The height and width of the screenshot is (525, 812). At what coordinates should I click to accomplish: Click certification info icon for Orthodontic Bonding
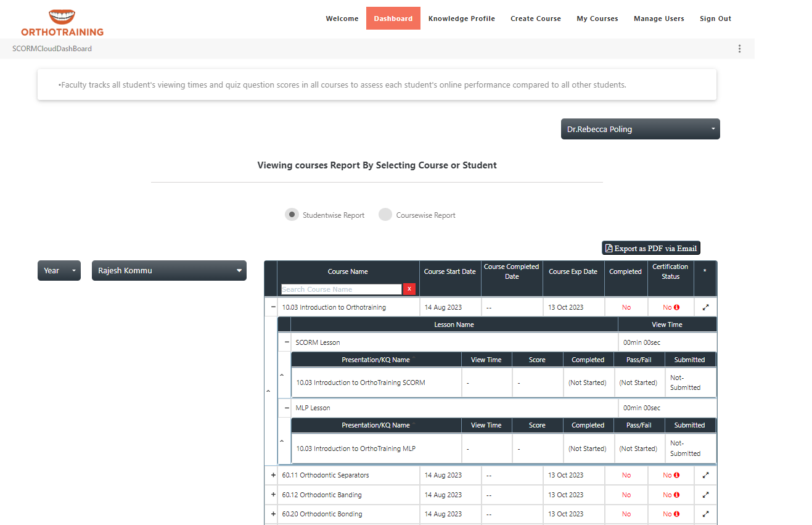(x=676, y=514)
